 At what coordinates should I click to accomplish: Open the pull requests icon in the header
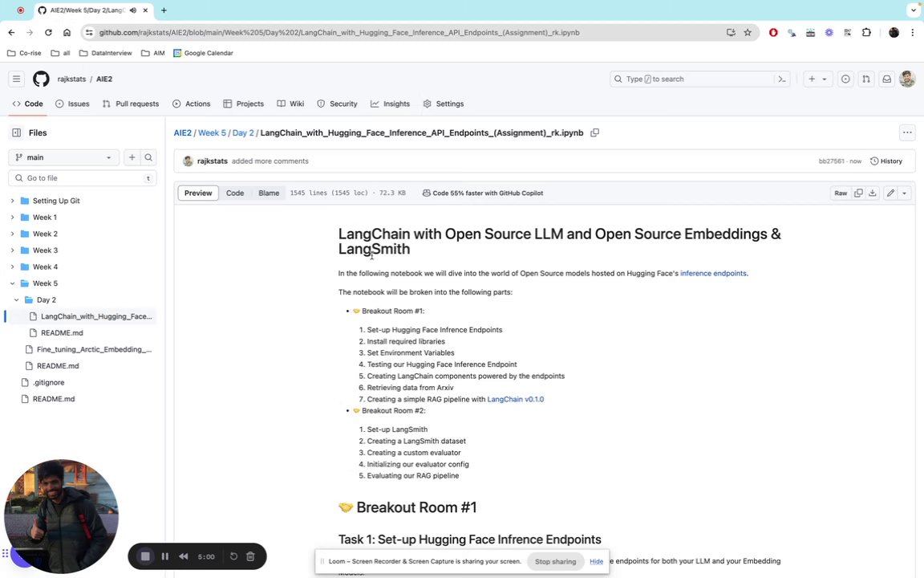866,79
